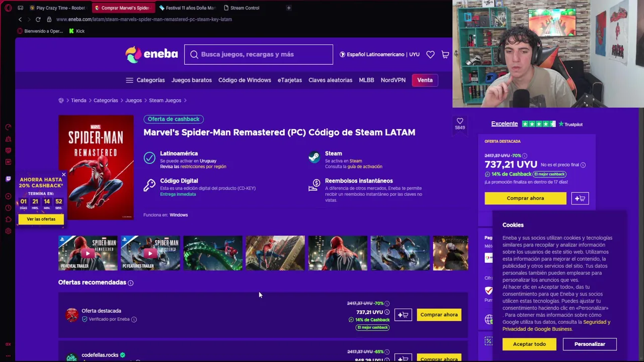Click the URL address bar
Image resolution: width=644 pixels, height=362 pixels.
click(144, 19)
